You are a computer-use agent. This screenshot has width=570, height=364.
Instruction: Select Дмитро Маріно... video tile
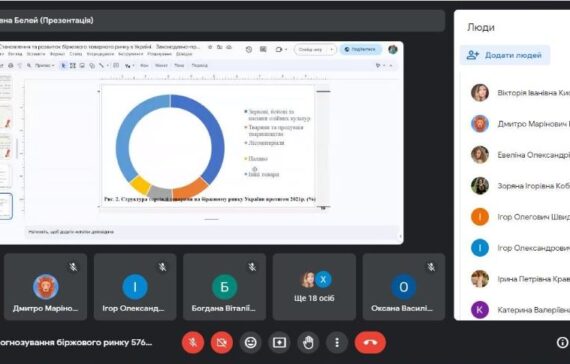pos(45,287)
